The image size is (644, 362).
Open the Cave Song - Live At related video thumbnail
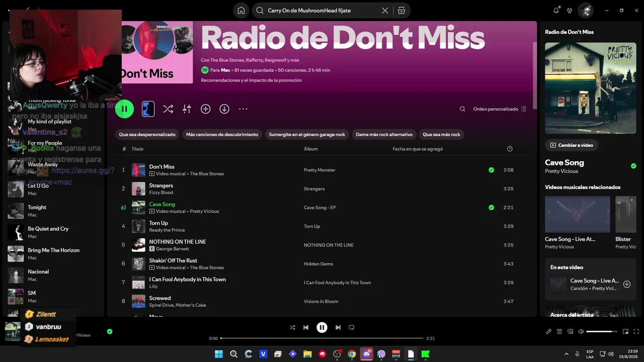(x=578, y=214)
